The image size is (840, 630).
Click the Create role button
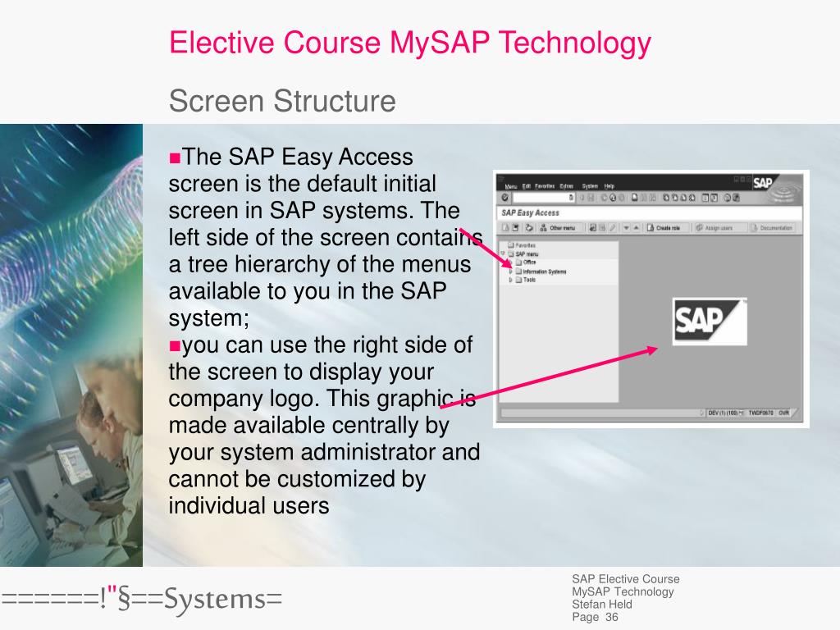666,228
